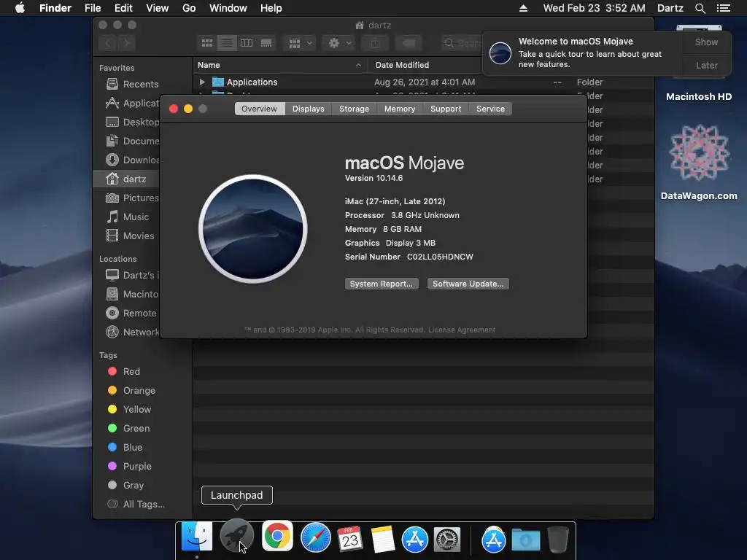Open System Preferences gear in the Dock

tap(447, 540)
